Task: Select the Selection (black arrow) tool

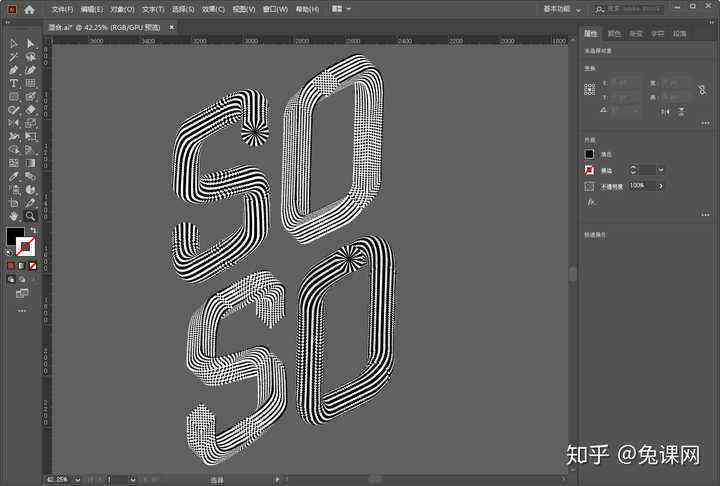Action: pyautogui.click(x=13, y=43)
